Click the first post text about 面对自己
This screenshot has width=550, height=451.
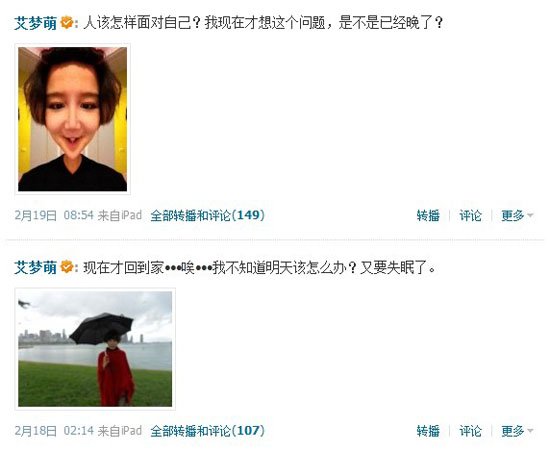(263, 23)
